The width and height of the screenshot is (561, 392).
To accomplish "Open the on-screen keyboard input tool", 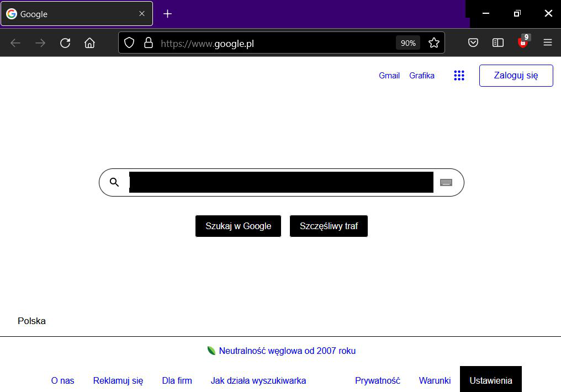I will pyautogui.click(x=446, y=182).
